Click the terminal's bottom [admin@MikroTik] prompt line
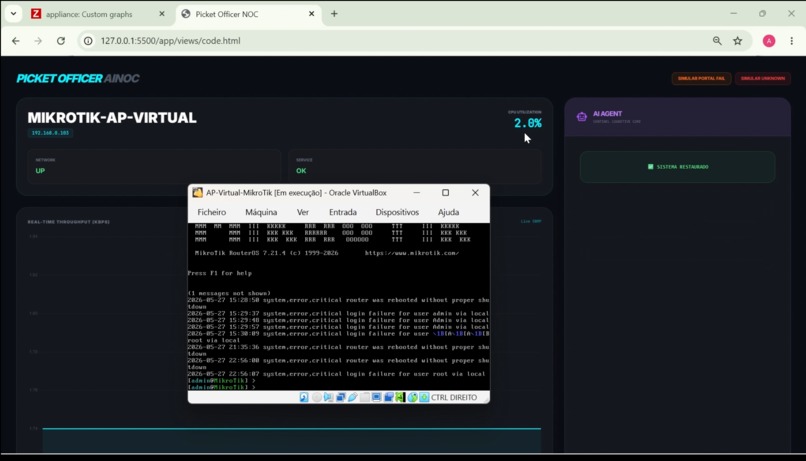The image size is (806, 461). [x=222, y=387]
